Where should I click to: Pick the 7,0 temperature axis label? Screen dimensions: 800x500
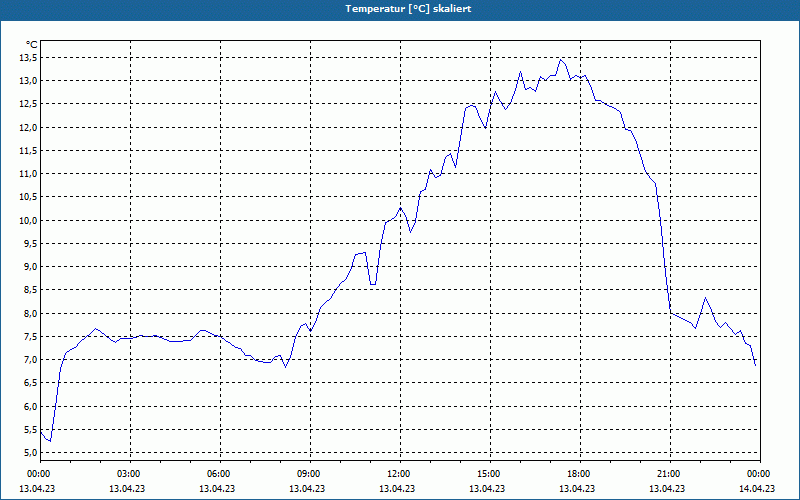point(31,360)
